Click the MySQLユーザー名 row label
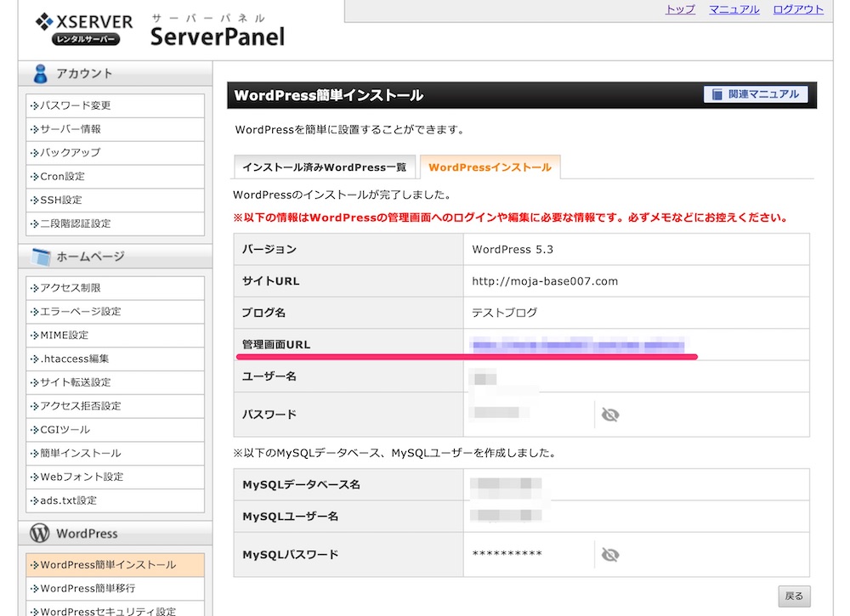Viewport: 850px width, 616px height. tap(290, 517)
